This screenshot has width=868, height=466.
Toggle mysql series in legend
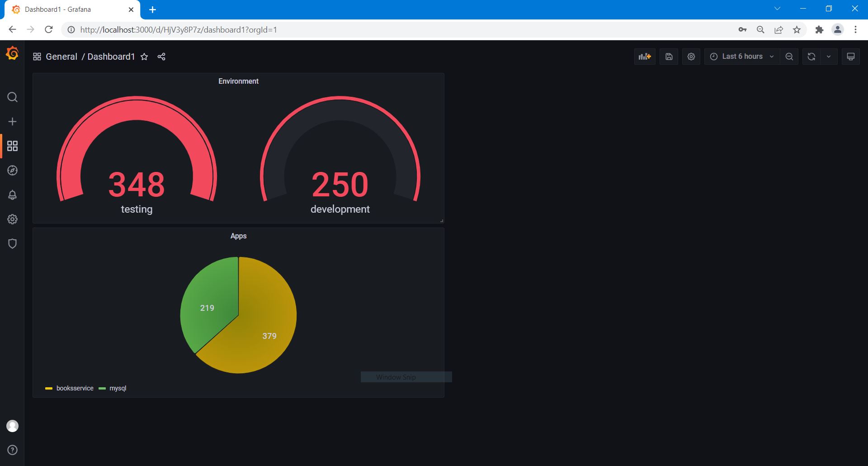[x=118, y=388]
